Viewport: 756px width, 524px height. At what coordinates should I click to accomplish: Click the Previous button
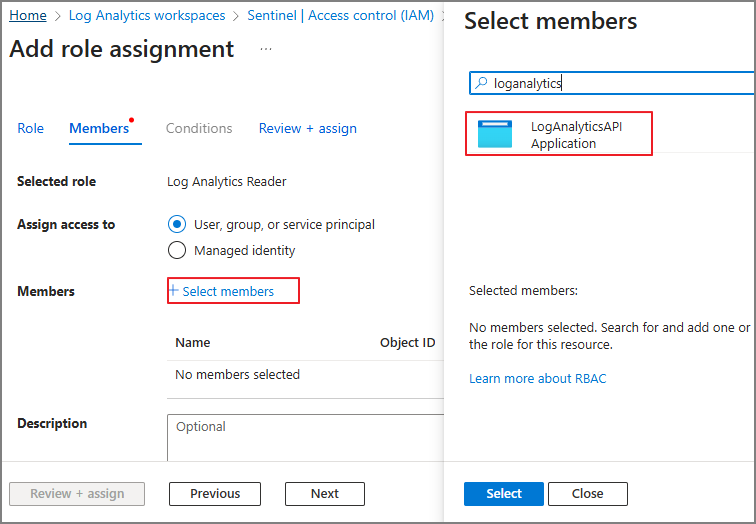point(215,494)
